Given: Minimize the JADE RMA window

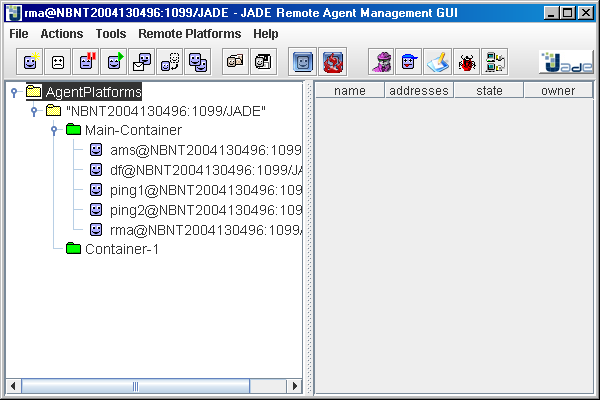Looking at the screenshot, I should click(551, 13).
